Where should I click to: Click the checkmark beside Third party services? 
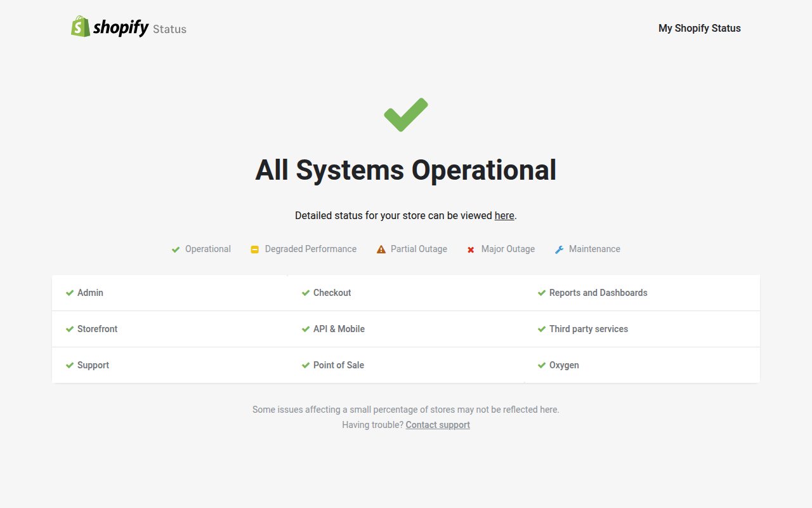(x=542, y=329)
